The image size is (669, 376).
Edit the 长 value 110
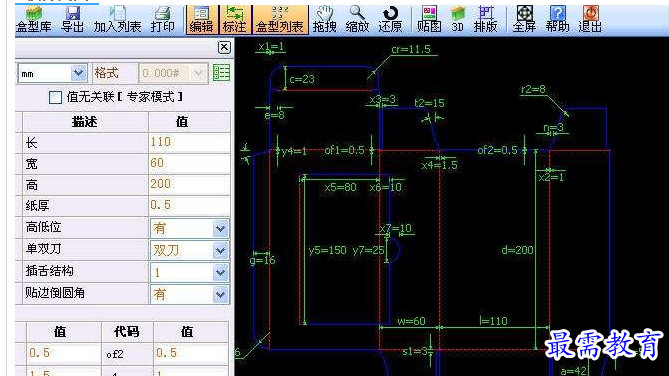click(189, 142)
